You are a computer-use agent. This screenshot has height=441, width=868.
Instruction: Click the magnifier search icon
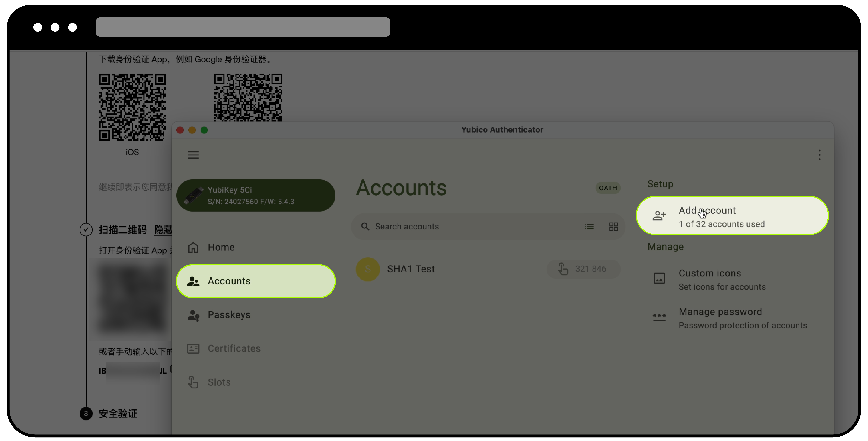365,226
